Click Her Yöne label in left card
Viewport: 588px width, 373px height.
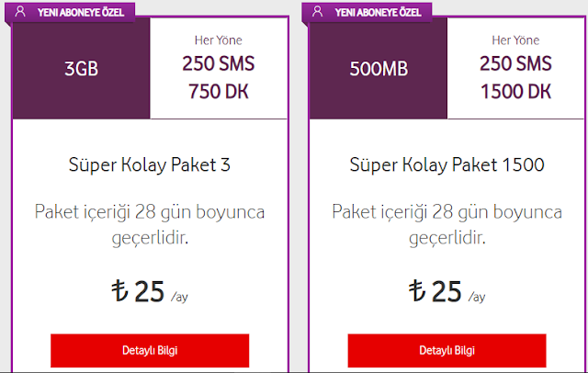[217, 40]
